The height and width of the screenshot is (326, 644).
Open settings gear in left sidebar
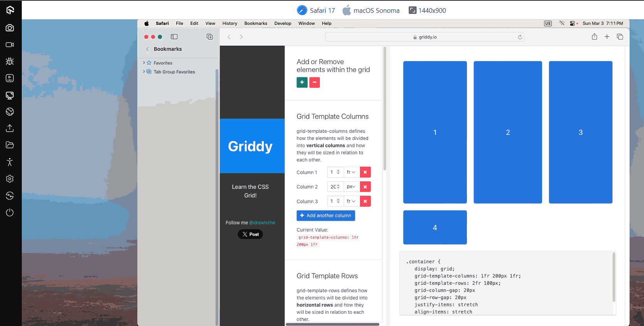[10, 179]
